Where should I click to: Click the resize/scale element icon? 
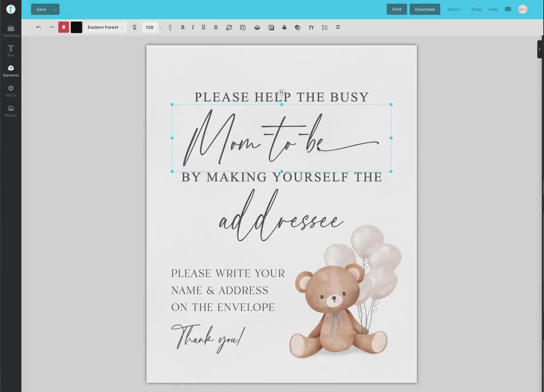(229, 27)
